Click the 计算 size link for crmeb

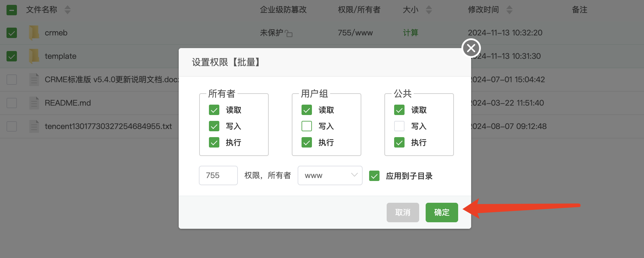click(410, 33)
